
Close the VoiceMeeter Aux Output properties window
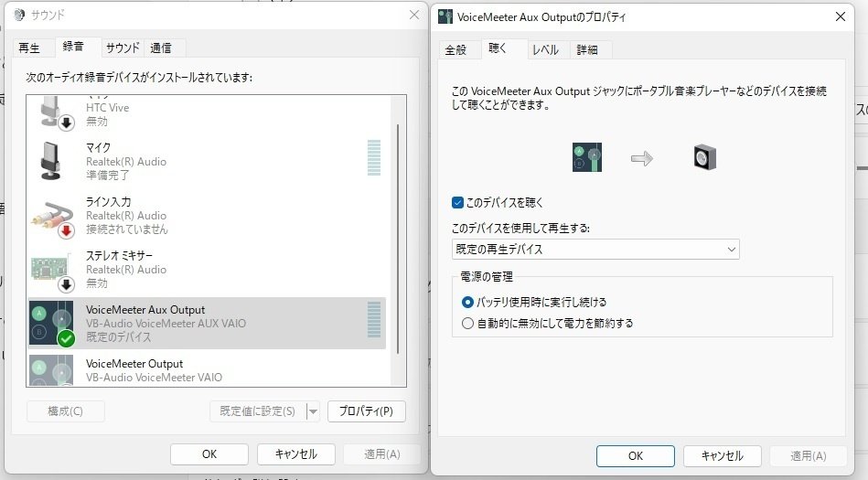(841, 16)
